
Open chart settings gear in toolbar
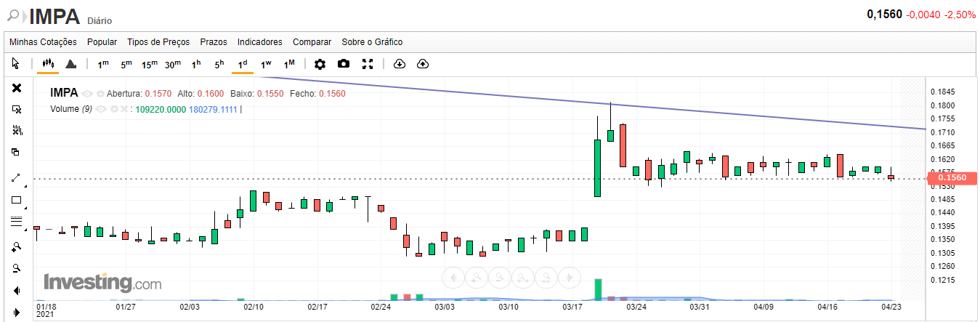point(320,64)
